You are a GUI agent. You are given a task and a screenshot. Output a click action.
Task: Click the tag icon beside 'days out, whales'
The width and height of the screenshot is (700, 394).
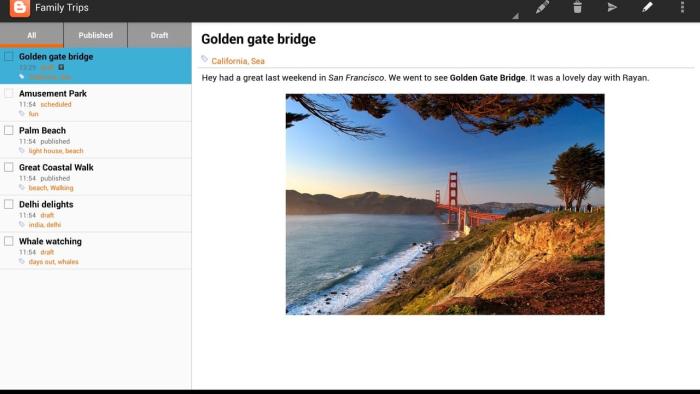21,261
